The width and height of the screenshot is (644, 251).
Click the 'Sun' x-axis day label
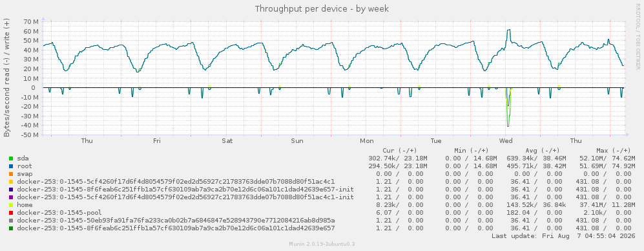(x=297, y=141)
